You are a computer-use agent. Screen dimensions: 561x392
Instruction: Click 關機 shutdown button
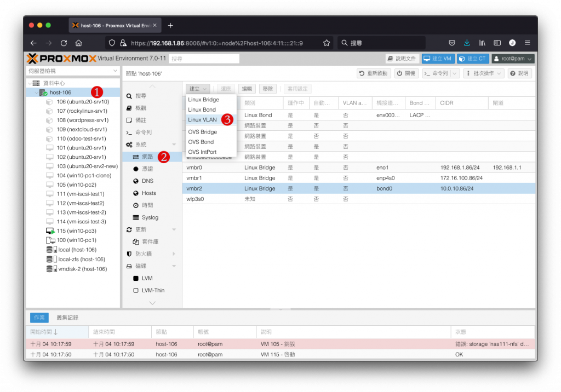[407, 73]
